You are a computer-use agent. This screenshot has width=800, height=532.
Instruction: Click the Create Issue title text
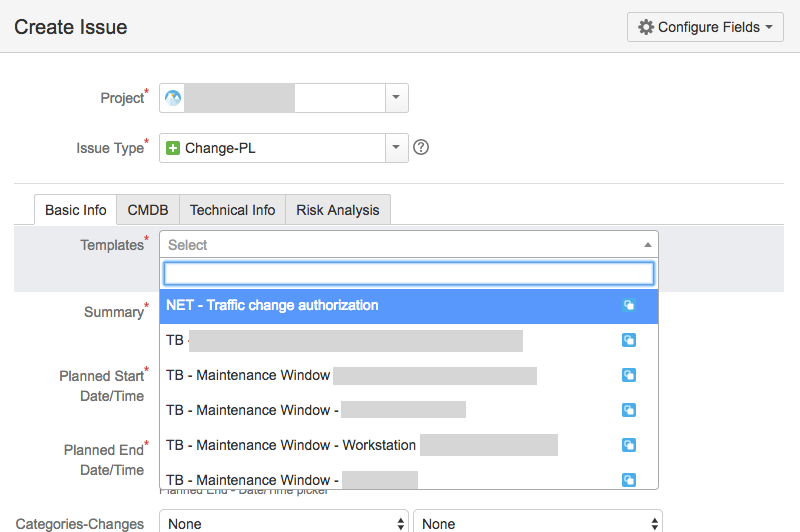click(x=71, y=27)
